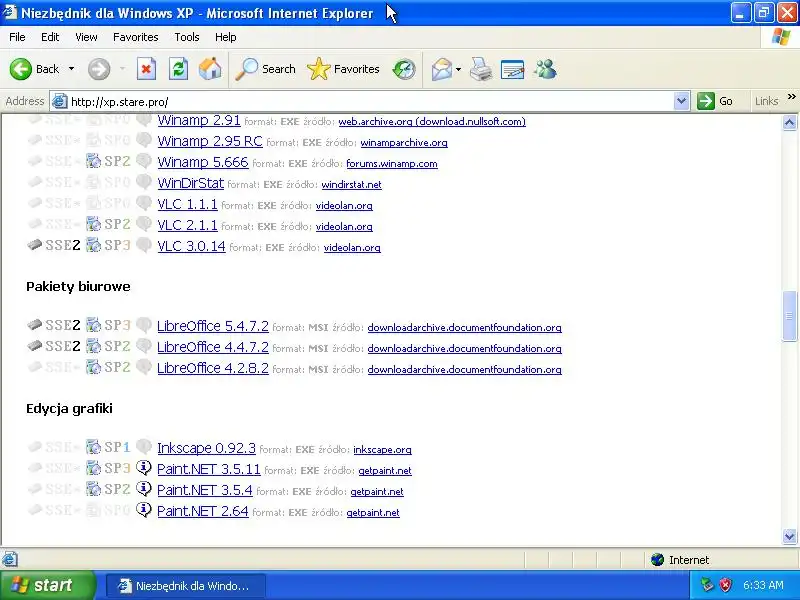Open the Edit menu

[50, 37]
